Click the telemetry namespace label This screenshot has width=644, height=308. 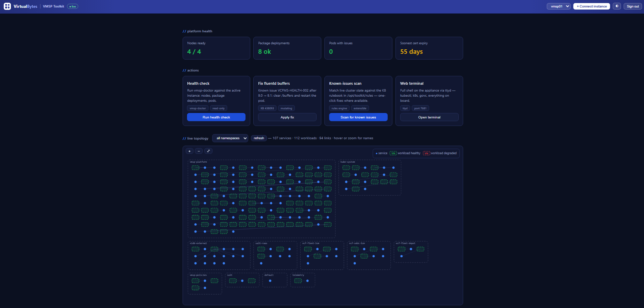coord(298,275)
